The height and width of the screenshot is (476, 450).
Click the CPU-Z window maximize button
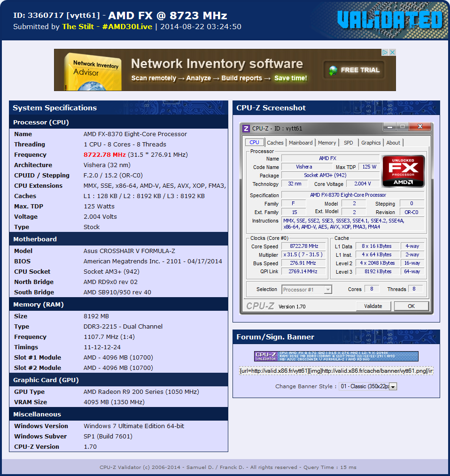[403, 127]
